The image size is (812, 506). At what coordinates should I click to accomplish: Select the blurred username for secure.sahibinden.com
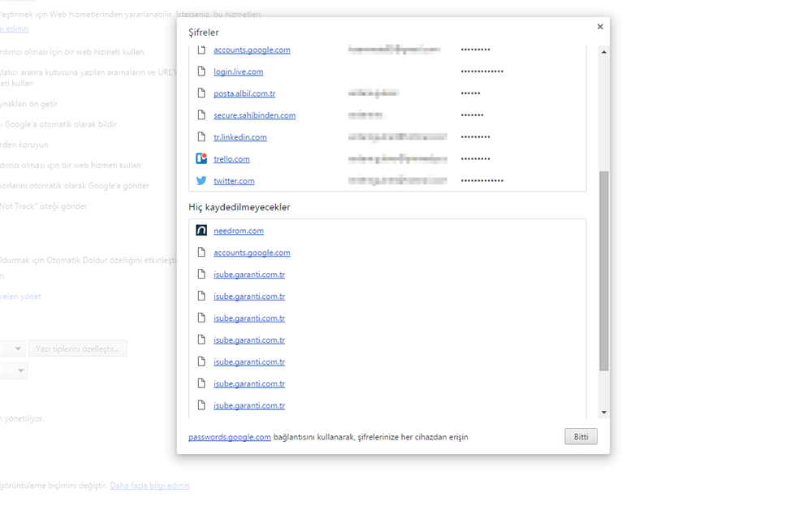(x=365, y=115)
